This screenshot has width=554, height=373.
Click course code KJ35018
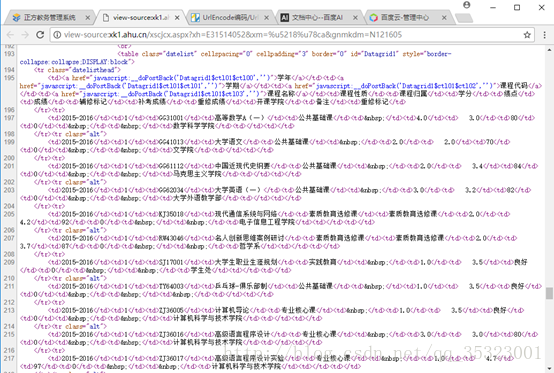pyautogui.click(x=171, y=214)
